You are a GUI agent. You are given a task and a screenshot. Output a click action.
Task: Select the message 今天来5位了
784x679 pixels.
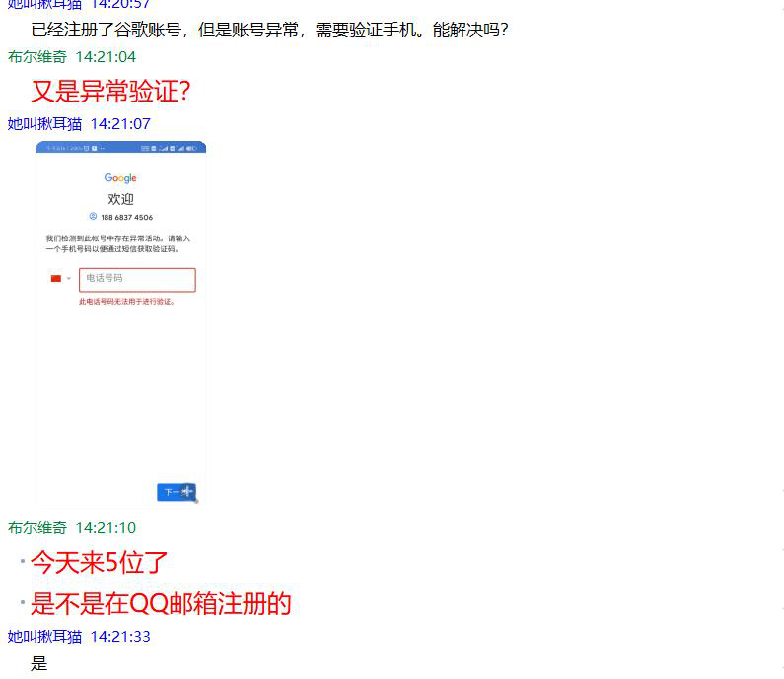pos(99,563)
